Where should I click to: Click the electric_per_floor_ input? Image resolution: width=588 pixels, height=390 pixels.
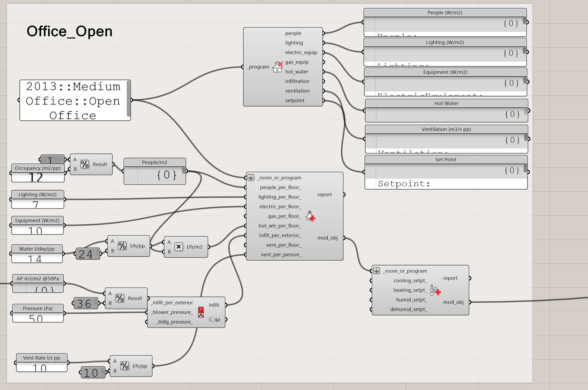point(280,206)
